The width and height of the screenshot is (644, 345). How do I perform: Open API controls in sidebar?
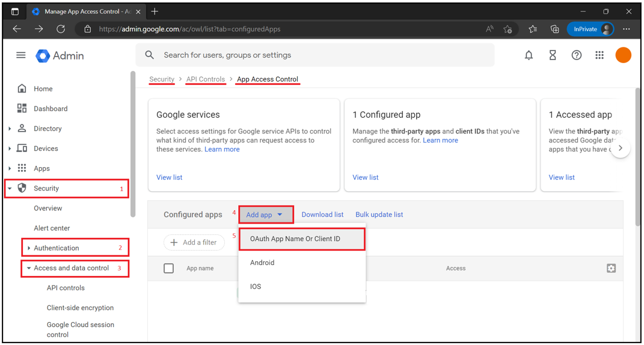(x=66, y=288)
